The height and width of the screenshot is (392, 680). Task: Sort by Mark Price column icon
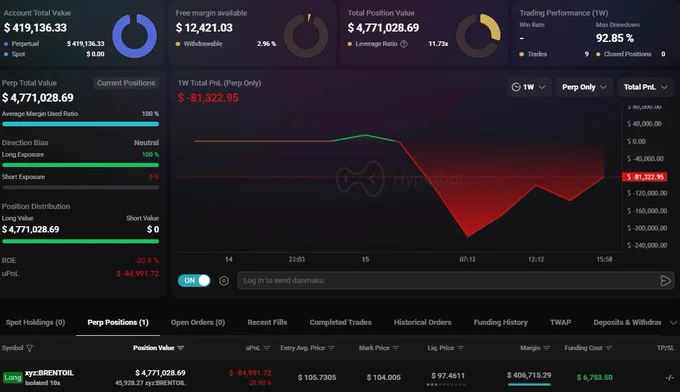click(396, 348)
